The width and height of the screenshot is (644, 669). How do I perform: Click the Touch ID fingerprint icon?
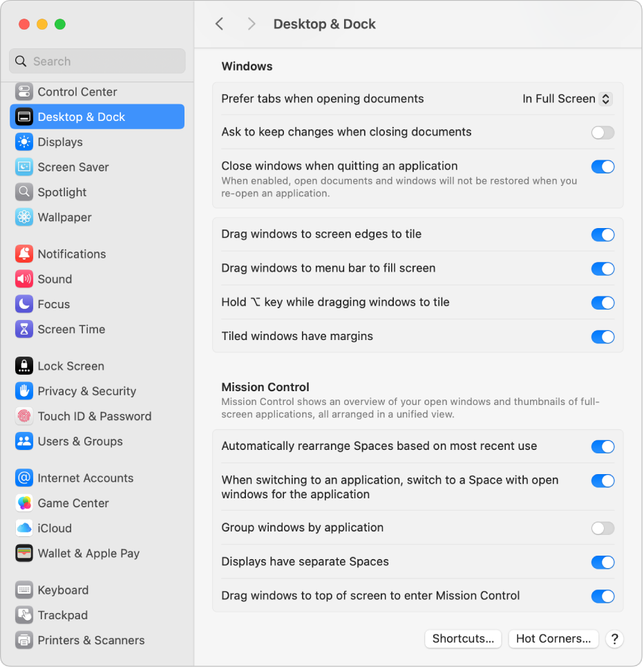point(24,417)
